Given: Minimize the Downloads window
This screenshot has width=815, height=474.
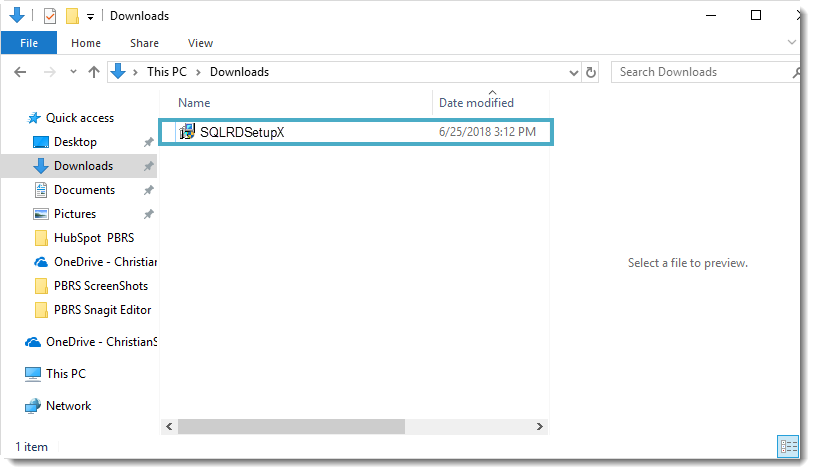Looking at the screenshot, I should click(x=711, y=16).
